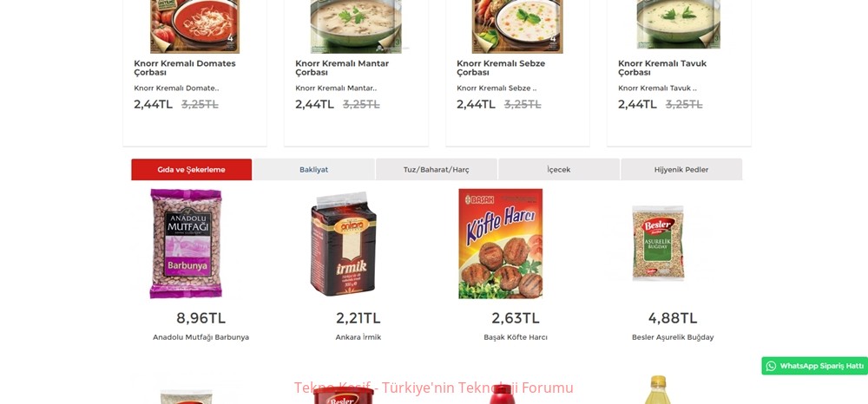Open the WhatsApp Sipariş Hattı button
The image size is (868, 404).
tap(814, 366)
